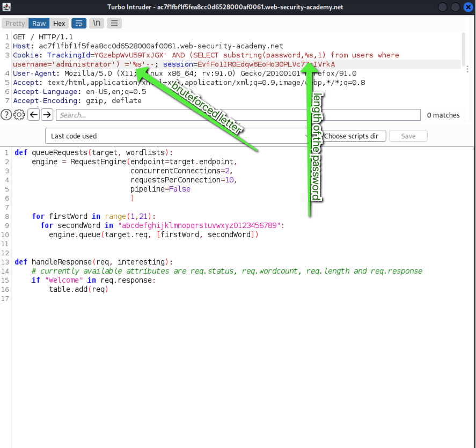
Task: Go to next search match arrow
Action: [47, 115]
